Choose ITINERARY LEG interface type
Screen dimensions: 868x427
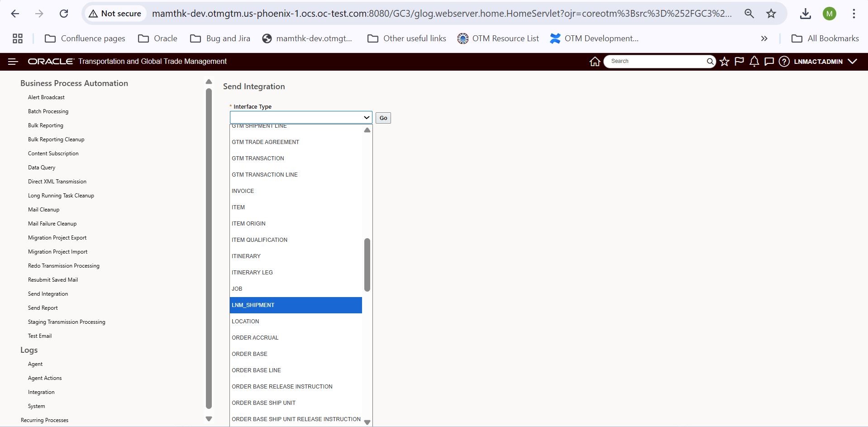[x=252, y=272]
